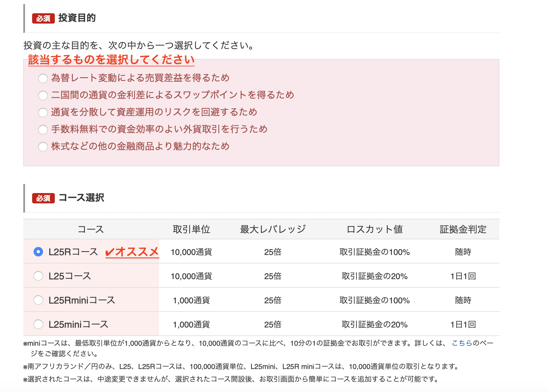Click the 該当するものを選択してください error message
The image size is (548, 392).
[111, 60]
